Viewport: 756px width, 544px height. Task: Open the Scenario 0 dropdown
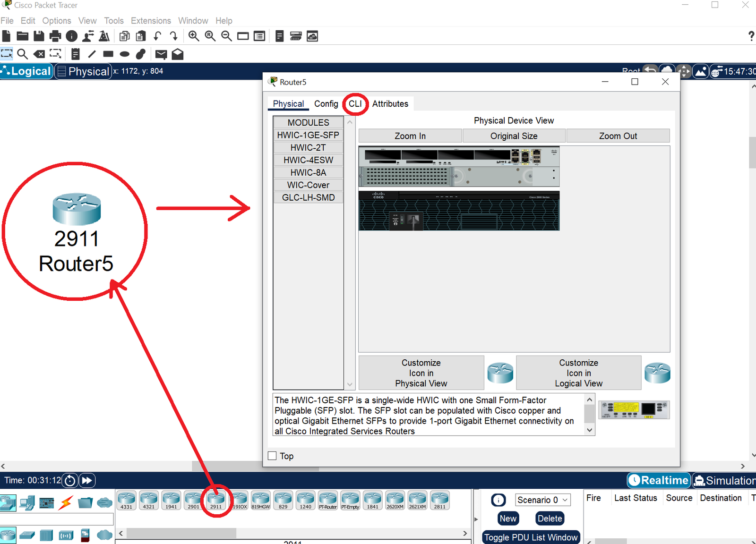(542, 500)
